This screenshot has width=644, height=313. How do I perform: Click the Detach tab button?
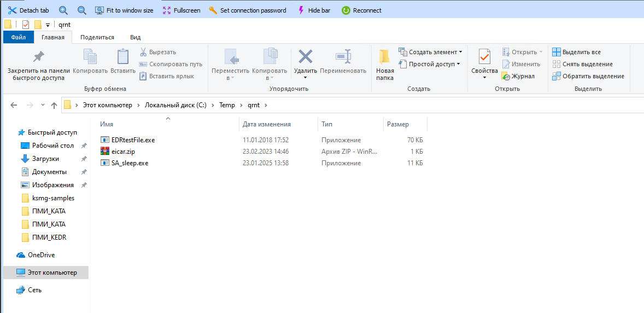(x=28, y=10)
